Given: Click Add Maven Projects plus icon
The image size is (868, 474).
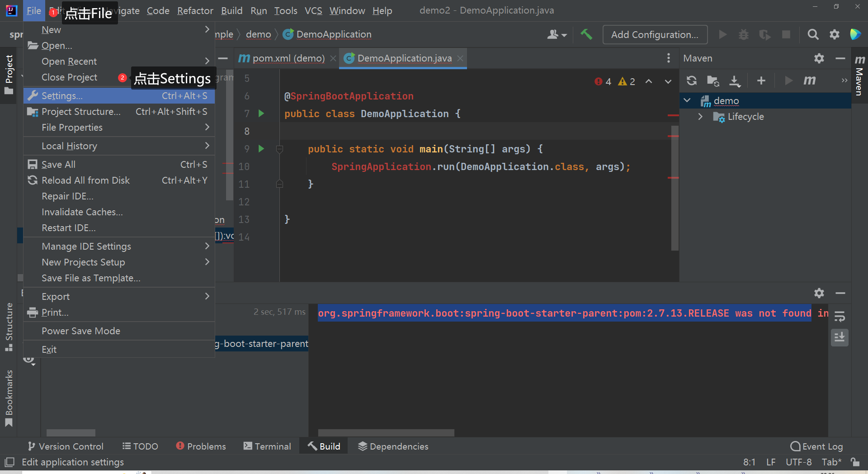Looking at the screenshot, I should coord(761,81).
